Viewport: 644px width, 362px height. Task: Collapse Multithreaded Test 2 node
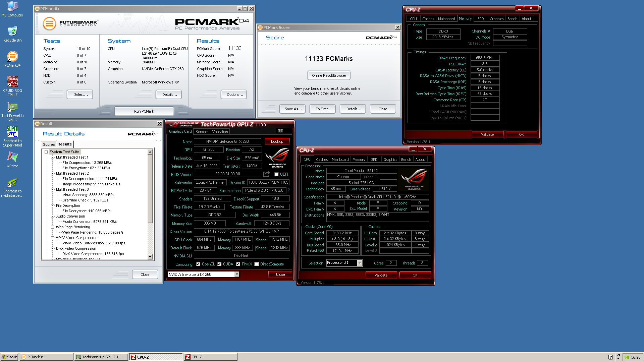(53, 173)
